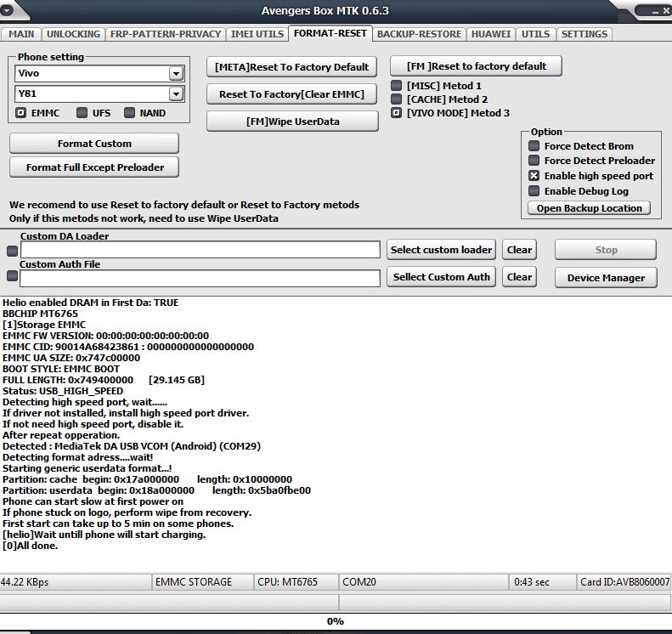672x634 pixels.
Task: Toggle the Custom DA Loader checkbox
Action: tap(13, 251)
